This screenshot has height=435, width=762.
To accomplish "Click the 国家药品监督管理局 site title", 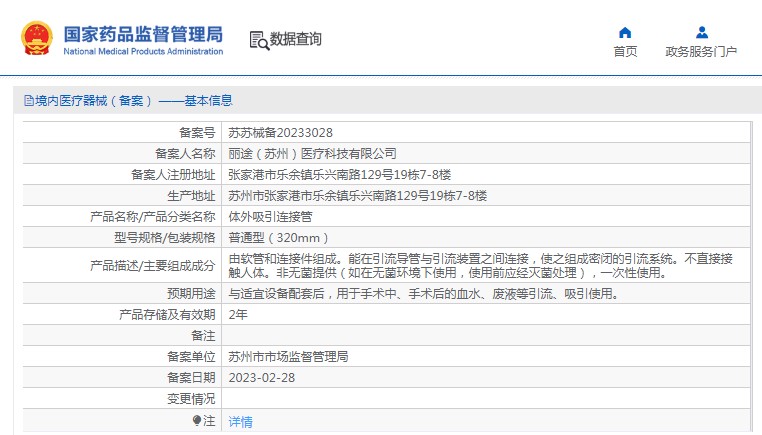I will click(x=143, y=35).
